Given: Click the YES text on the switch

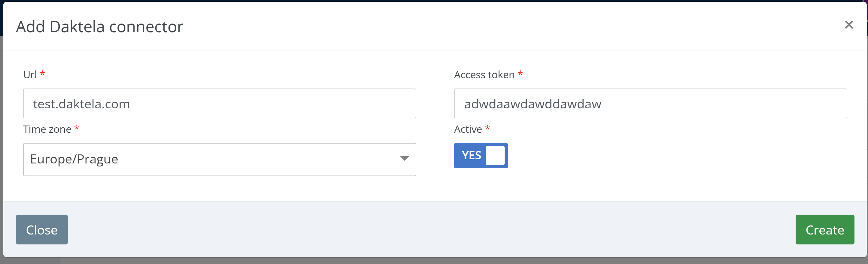Looking at the screenshot, I should (x=471, y=156).
